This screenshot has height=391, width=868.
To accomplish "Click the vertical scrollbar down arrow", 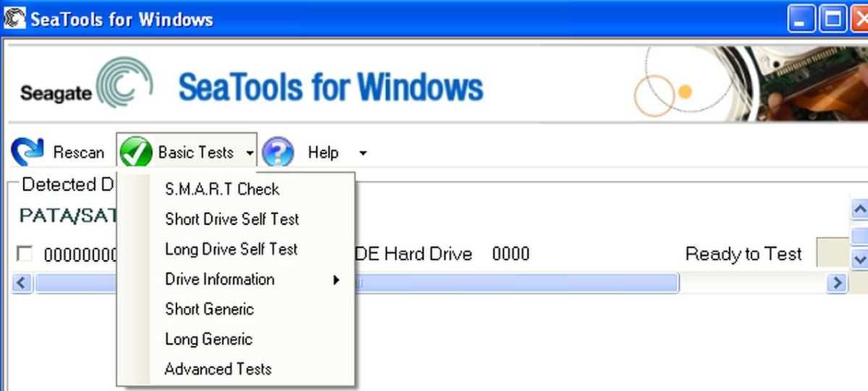I will point(859,257).
